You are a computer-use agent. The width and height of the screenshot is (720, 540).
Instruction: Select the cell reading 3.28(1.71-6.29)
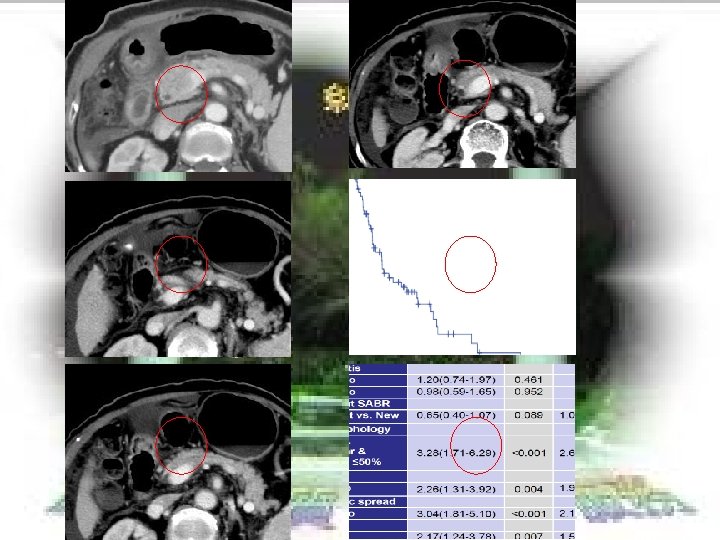456,453
